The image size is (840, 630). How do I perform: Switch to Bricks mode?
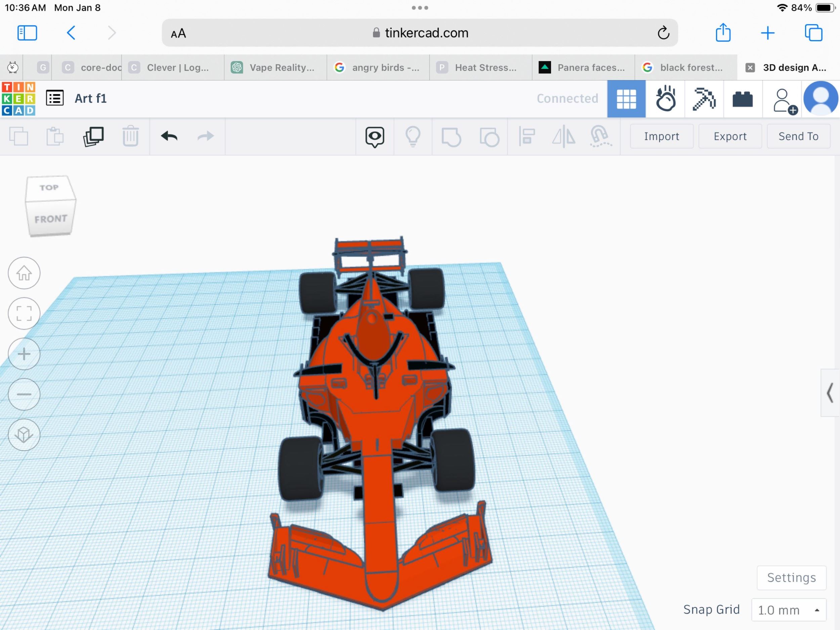[x=743, y=99]
